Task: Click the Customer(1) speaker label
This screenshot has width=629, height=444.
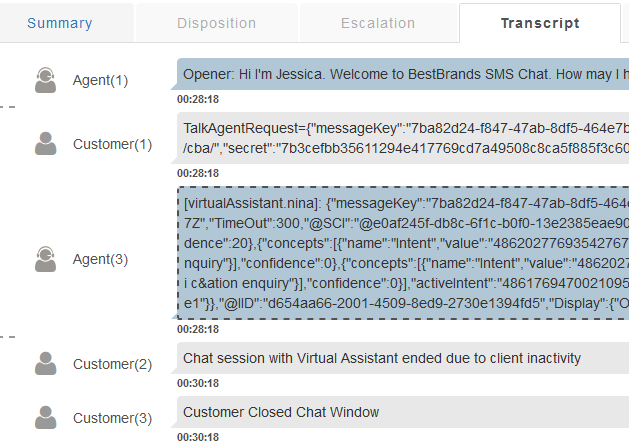Action: tap(113, 144)
